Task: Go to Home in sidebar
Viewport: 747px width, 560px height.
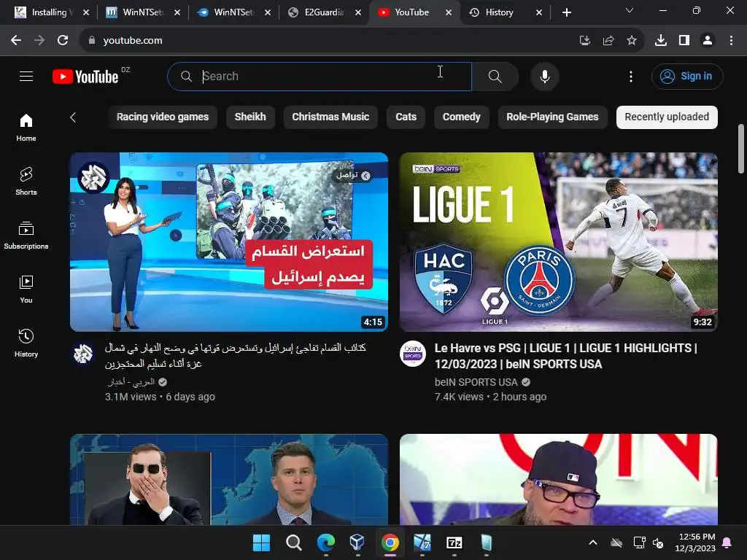Action: [x=26, y=128]
